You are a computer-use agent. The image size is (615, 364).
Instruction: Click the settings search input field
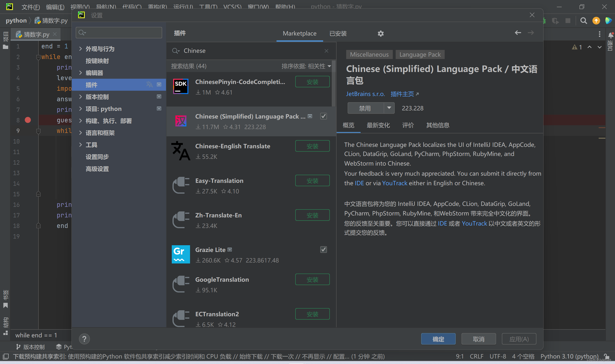[119, 33]
